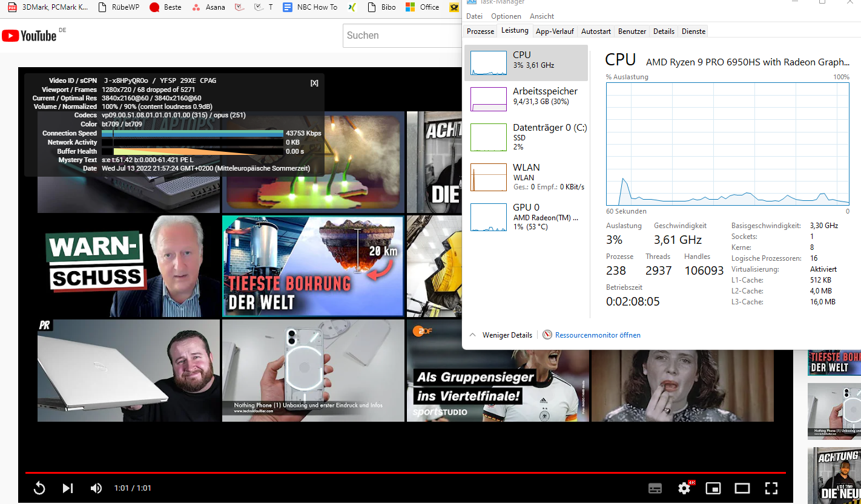
Task: Open the yellow Deutsche Post horn bookmark
Action: (x=454, y=7)
